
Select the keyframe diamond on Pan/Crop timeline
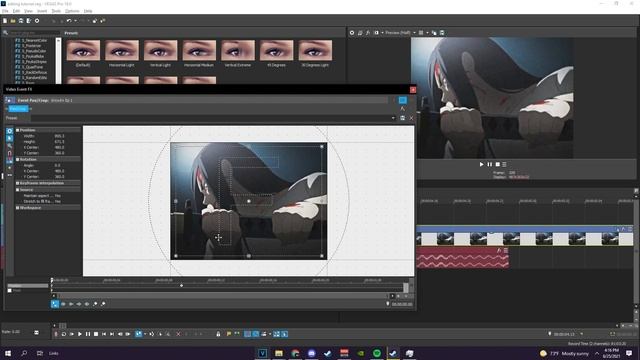coord(182,286)
